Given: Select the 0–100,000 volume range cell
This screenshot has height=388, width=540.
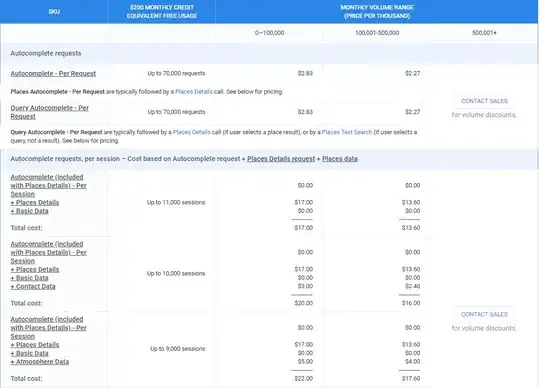Looking at the screenshot, I should tap(269, 33).
